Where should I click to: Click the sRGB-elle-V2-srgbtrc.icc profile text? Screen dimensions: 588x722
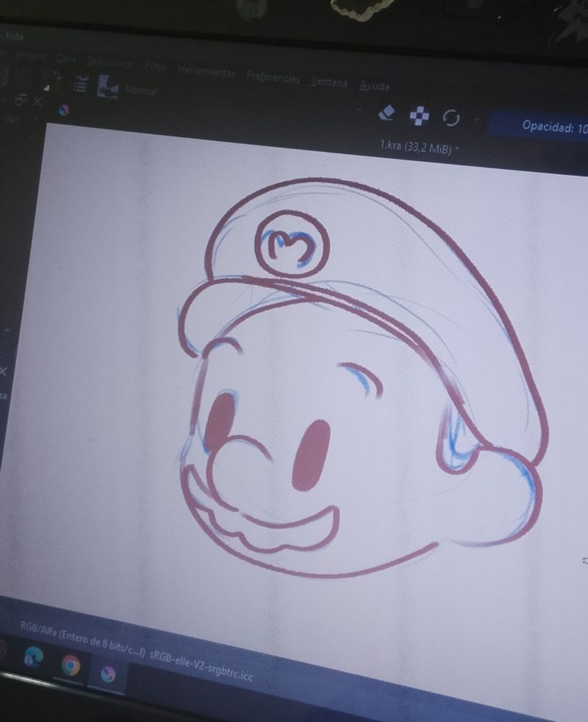[201, 666]
